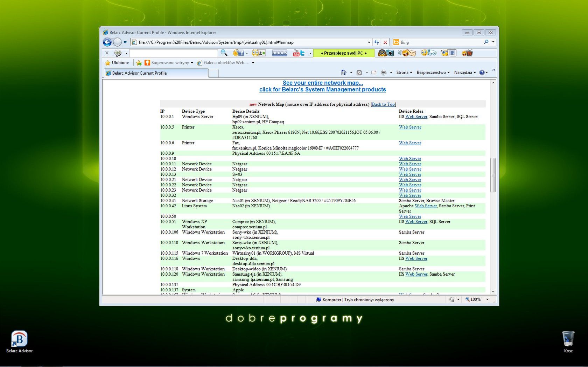The width and height of the screenshot is (588, 367).
Task: Open the Twitter toolbar icon
Action: 303,53
